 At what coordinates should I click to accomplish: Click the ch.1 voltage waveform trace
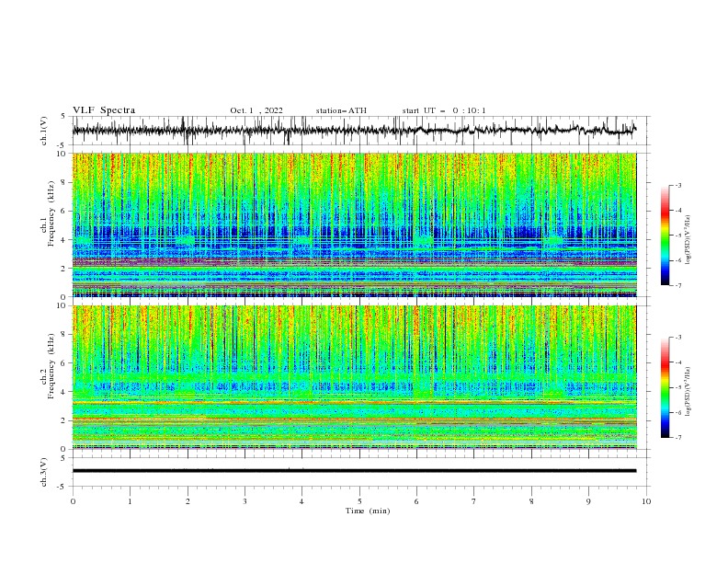(x=354, y=131)
